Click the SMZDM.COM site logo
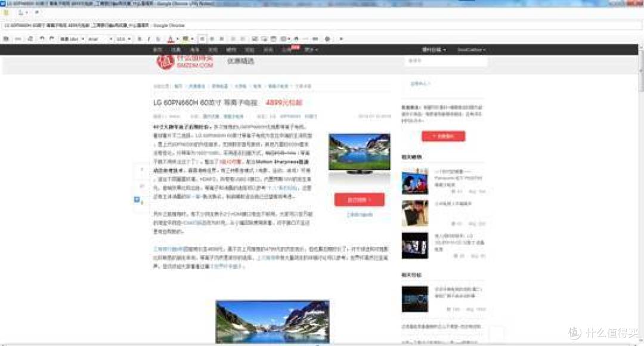Screen dimensions: 644x346 [x=185, y=62]
